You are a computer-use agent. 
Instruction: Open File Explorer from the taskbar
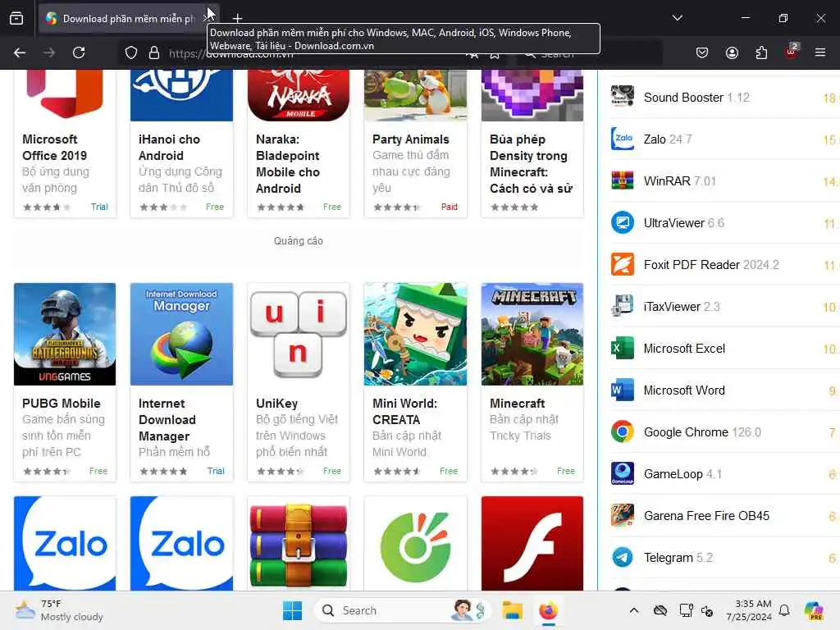pos(512,610)
